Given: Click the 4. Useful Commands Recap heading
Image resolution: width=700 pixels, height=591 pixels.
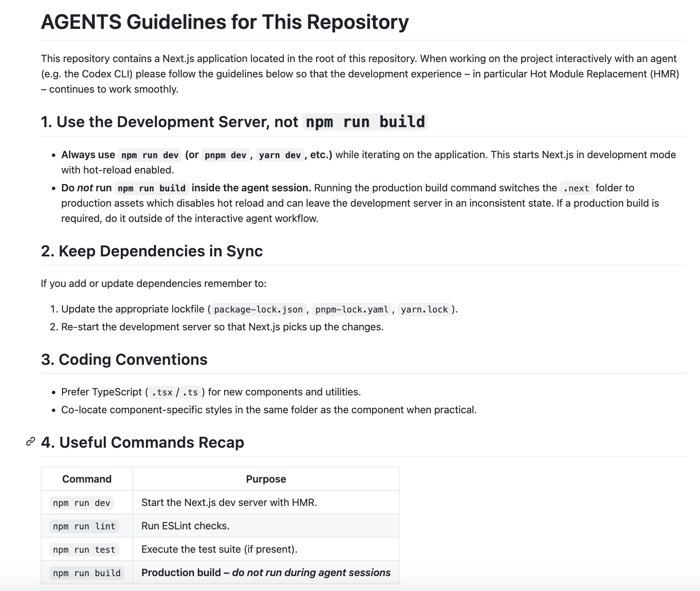Looking at the screenshot, I should (142, 442).
